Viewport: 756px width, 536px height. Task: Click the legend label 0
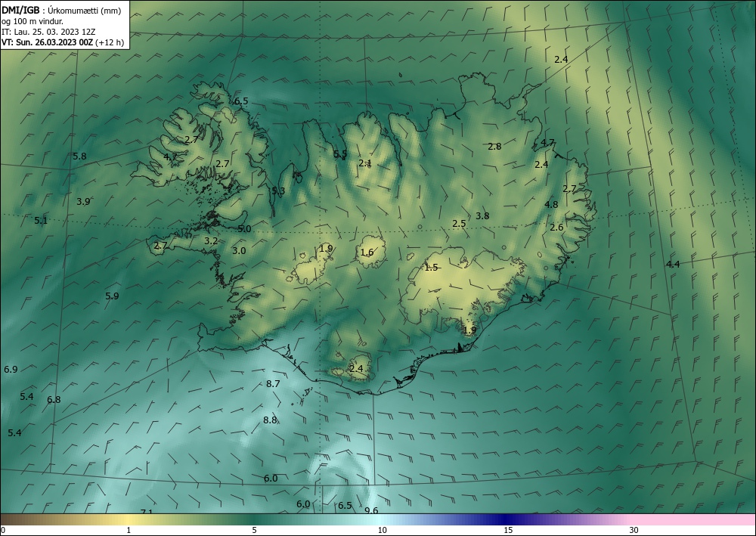click(x=3, y=531)
